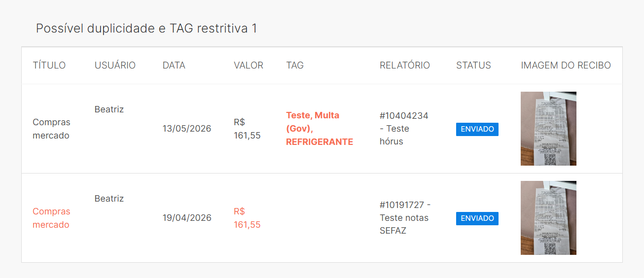Click the date 19/04/2026
Image resolution: width=644 pixels, height=278 pixels.
(187, 218)
